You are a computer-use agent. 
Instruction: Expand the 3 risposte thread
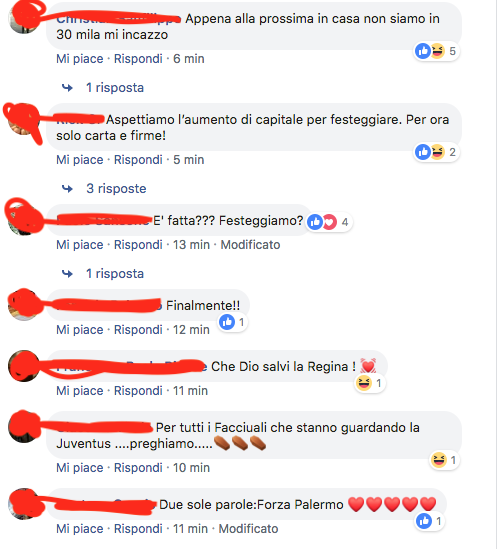point(116,188)
